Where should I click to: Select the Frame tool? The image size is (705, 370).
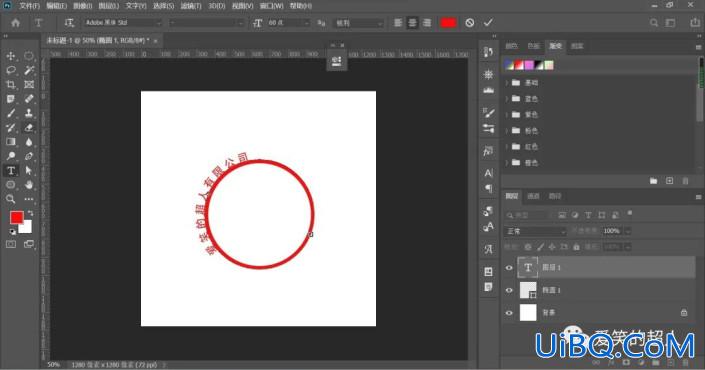29,85
